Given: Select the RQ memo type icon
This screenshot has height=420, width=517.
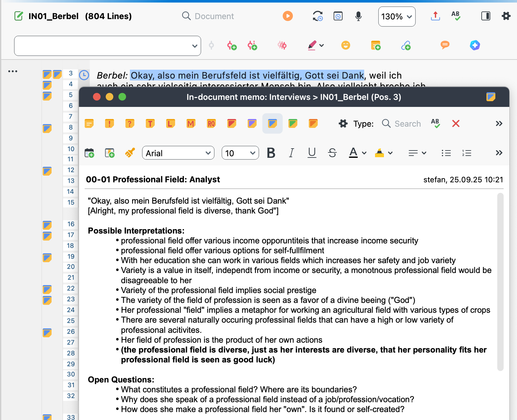Looking at the screenshot, I should tap(211, 123).
